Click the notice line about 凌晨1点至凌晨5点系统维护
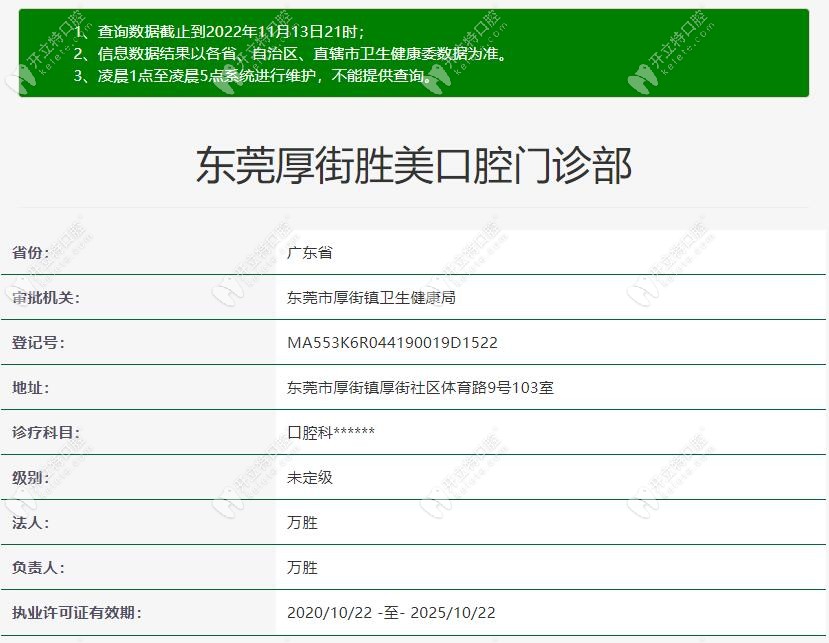 point(254,76)
